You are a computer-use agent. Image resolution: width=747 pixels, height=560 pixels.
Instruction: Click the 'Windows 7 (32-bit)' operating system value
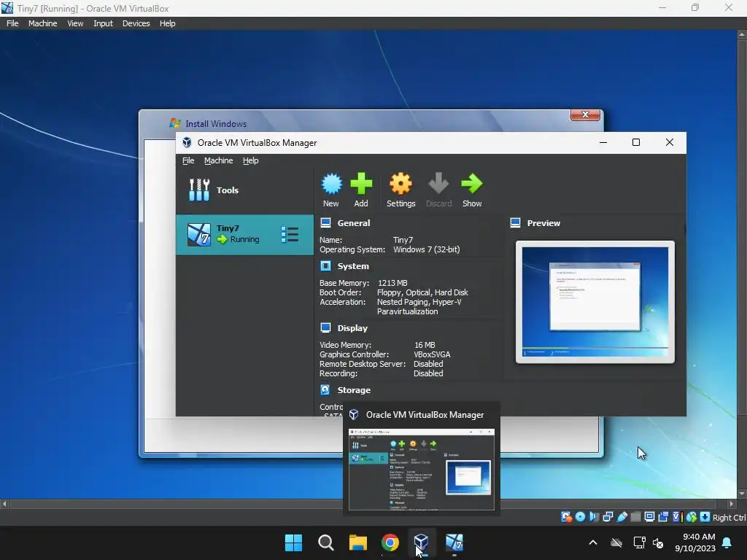coord(426,249)
